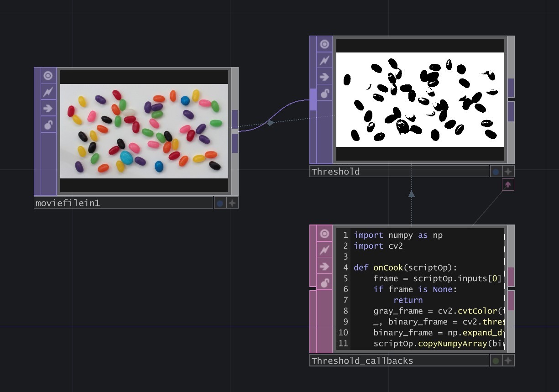
Task: Toggle the viewer flag on Threshold node
Action: [x=324, y=44]
